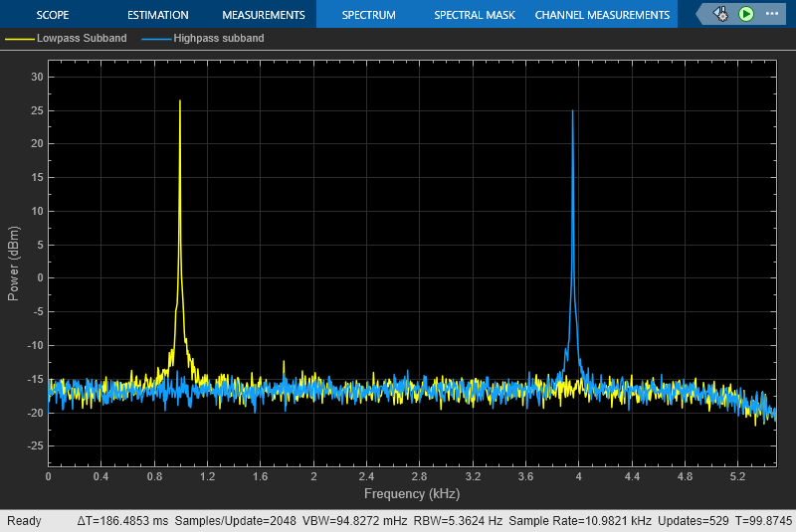Click the 30 tick label on power axis
The width and height of the screenshot is (796, 532).
tap(37, 77)
